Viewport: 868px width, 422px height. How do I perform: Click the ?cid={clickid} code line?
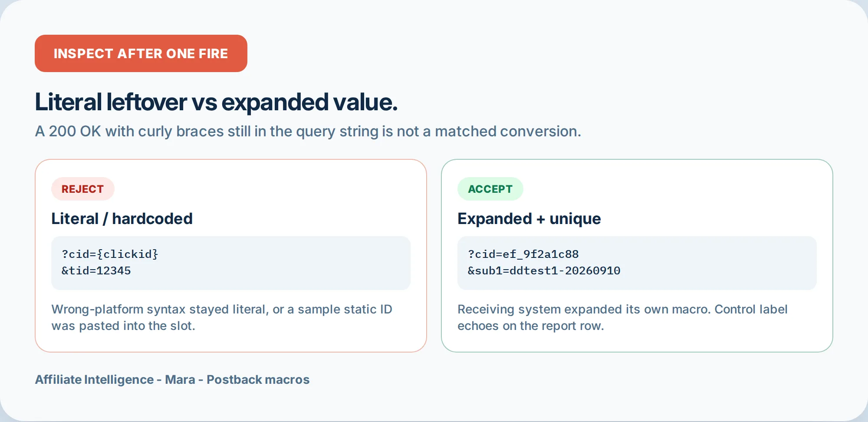point(110,254)
